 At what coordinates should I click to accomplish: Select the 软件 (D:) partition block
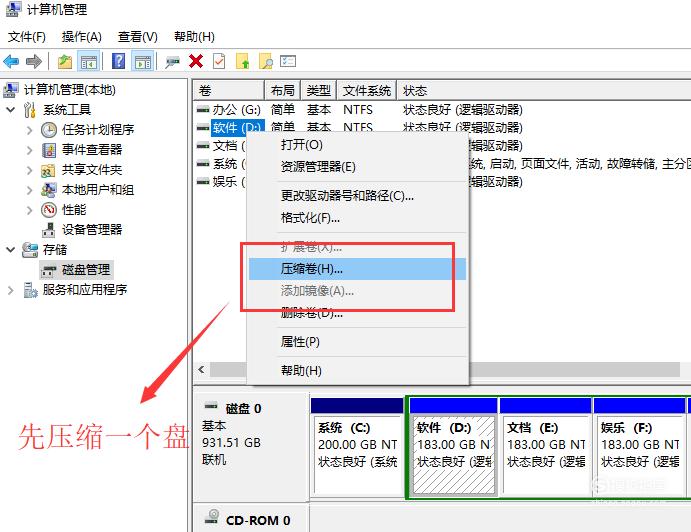453,447
